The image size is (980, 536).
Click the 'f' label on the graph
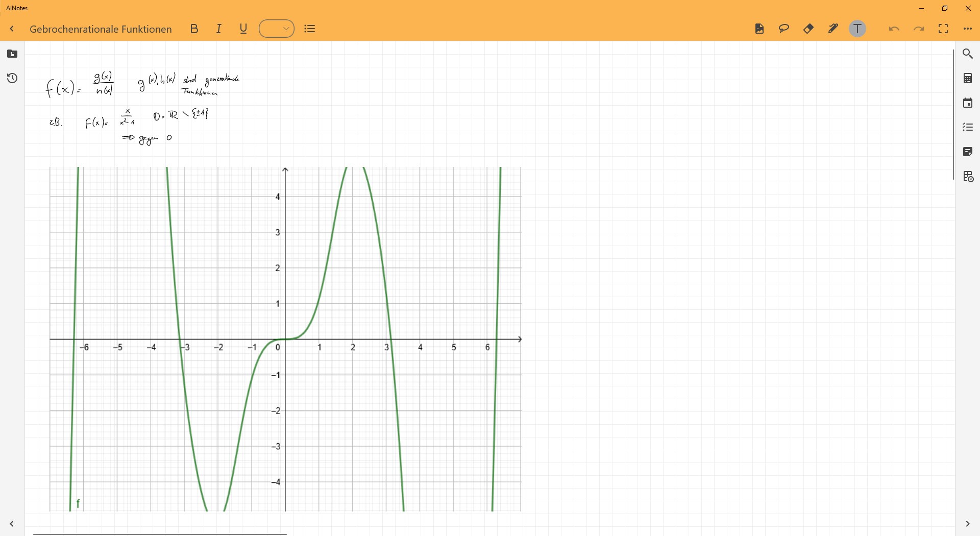pyautogui.click(x=78, y=503)
